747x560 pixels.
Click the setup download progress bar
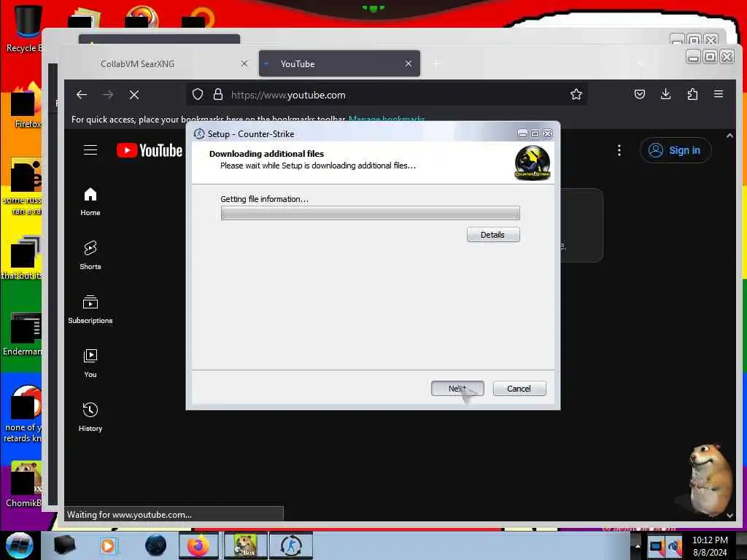370,214
